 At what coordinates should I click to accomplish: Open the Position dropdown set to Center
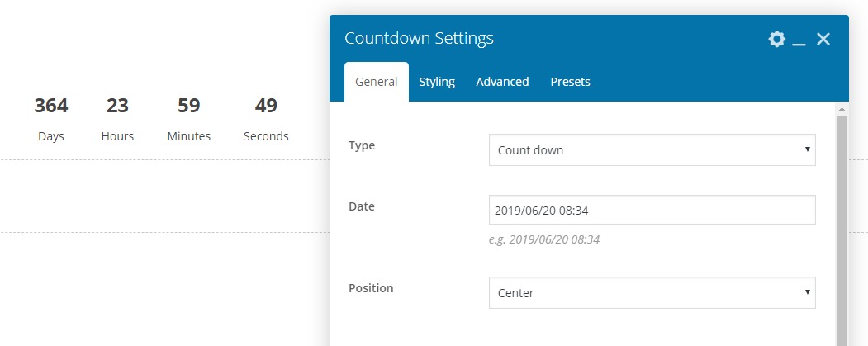pyautogui.click(x=652, y=293)
